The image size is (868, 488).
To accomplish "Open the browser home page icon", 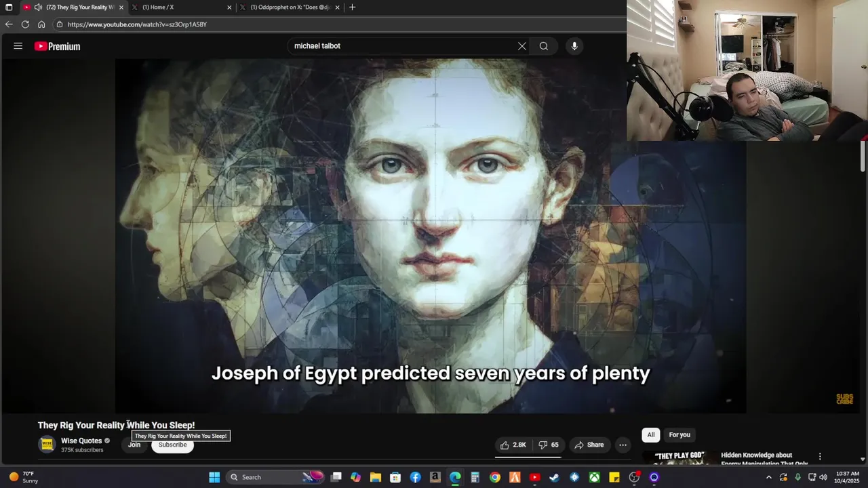I will [x=41, y=24].
